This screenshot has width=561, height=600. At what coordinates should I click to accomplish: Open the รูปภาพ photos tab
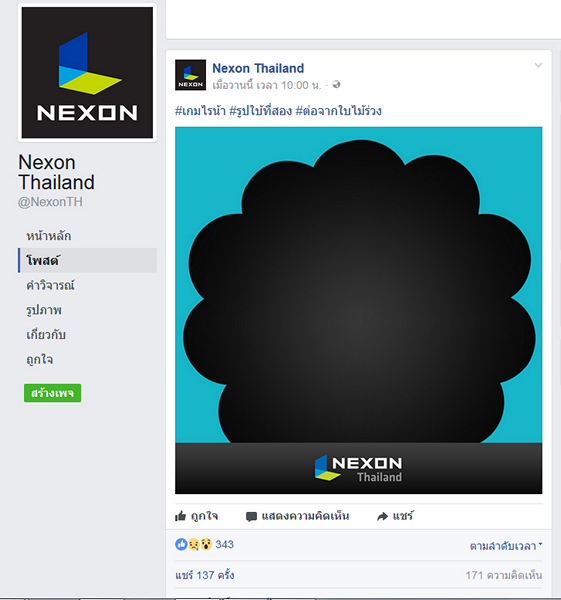click(44, 310)
